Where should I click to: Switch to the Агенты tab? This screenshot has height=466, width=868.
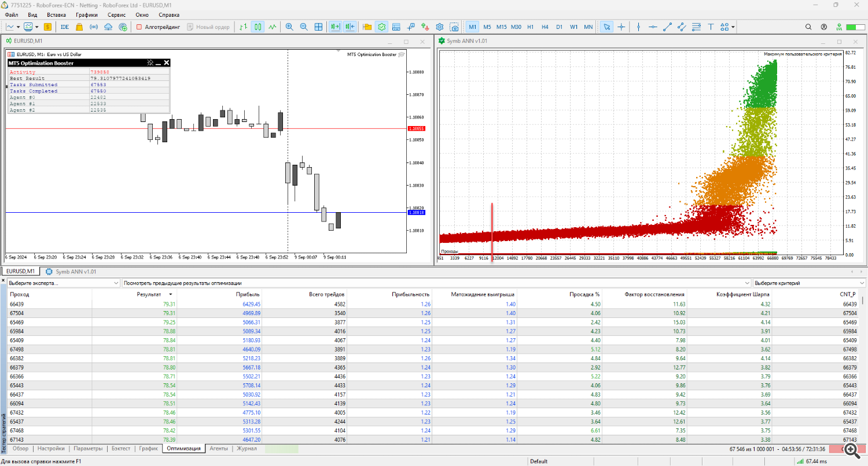tap(218, 448)
